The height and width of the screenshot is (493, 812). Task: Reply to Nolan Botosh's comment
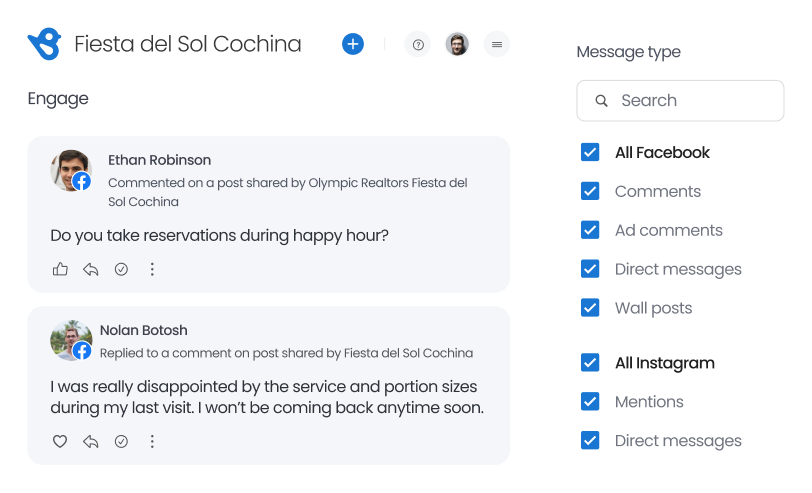pos(91,441)
